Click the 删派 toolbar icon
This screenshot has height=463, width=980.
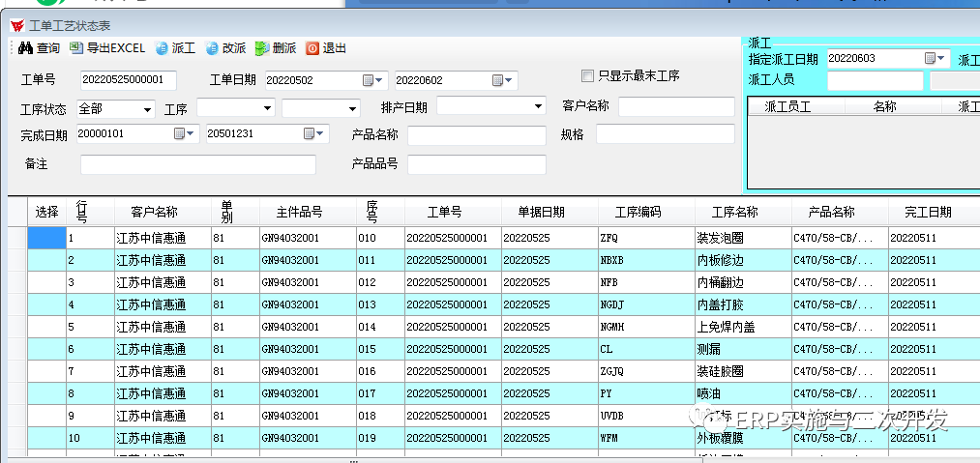[262, 48]
